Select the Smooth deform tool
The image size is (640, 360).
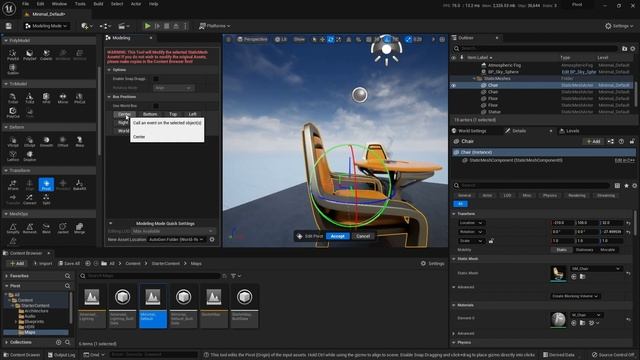46,141
